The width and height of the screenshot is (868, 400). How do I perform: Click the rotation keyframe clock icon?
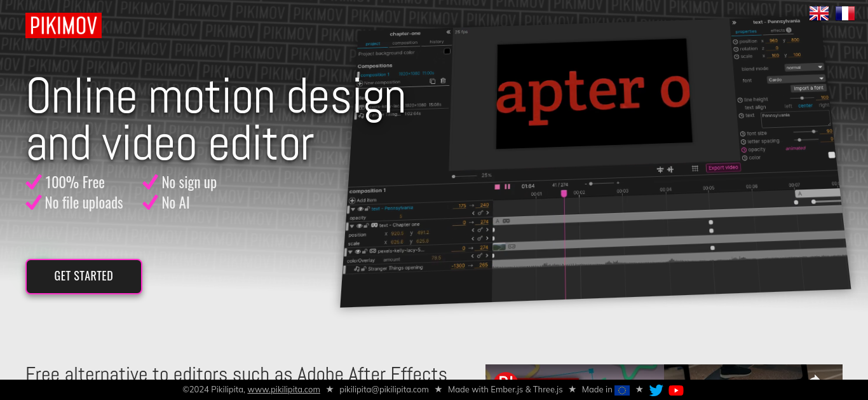[736, 49]
